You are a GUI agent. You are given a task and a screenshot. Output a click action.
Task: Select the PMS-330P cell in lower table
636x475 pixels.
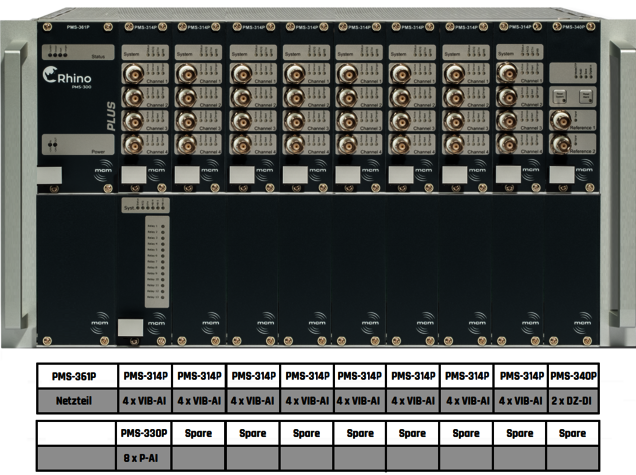coord(143,434)
